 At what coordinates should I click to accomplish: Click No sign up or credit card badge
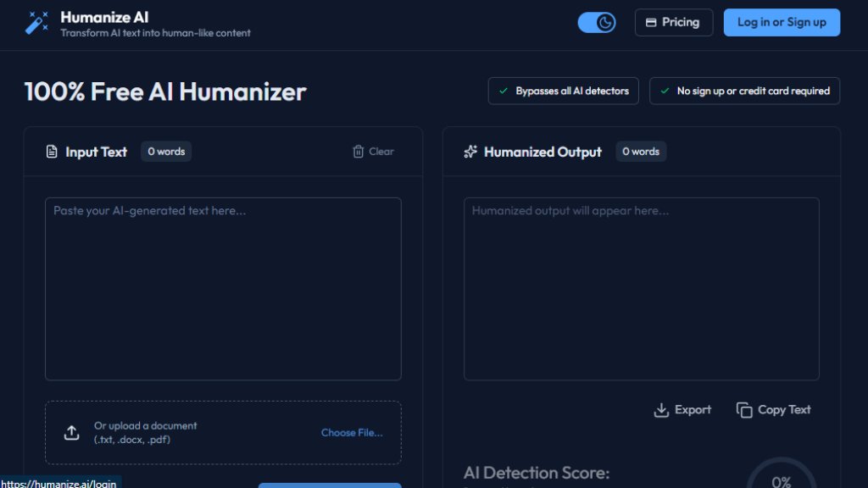(x=744, y=91)
